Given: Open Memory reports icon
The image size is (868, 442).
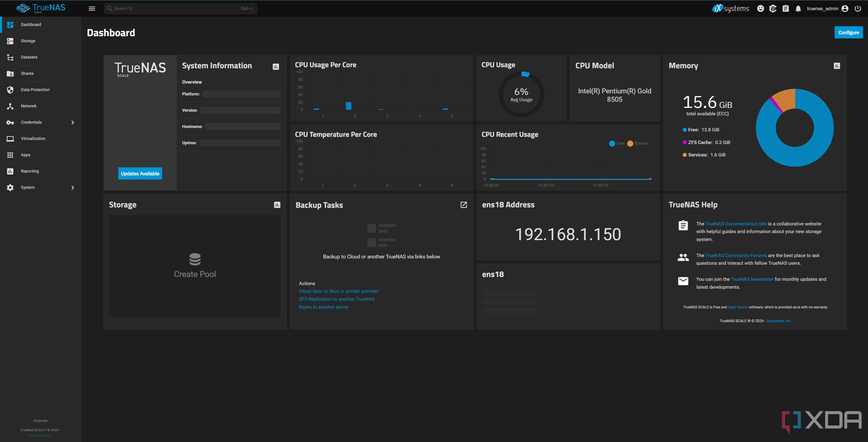Looking at the screenshot, I should 837,66.
